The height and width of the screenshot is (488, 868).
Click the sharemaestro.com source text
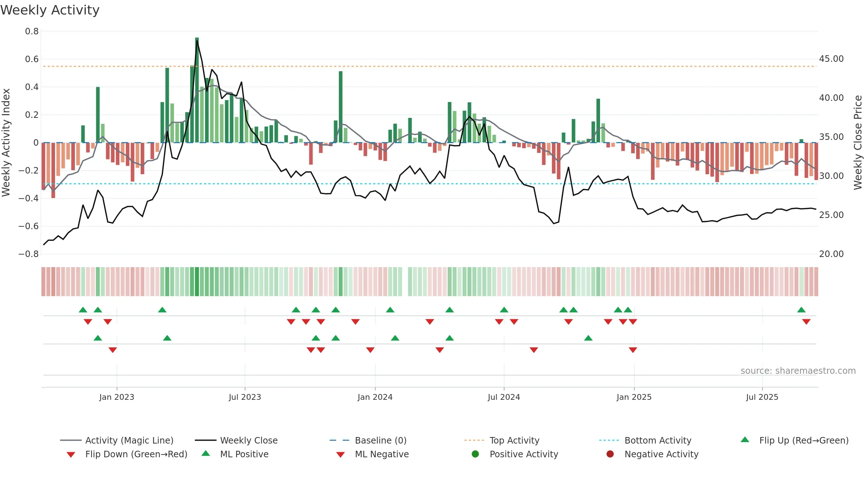[798, 371]
